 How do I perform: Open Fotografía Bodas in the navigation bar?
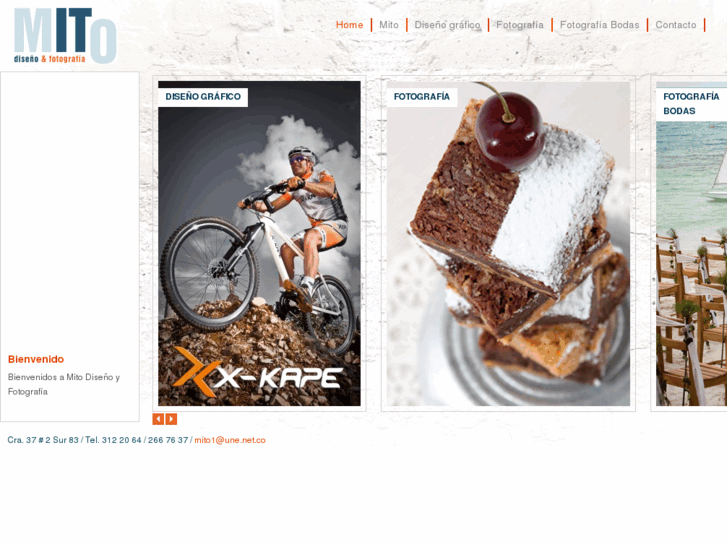click(x=599, y=25)
